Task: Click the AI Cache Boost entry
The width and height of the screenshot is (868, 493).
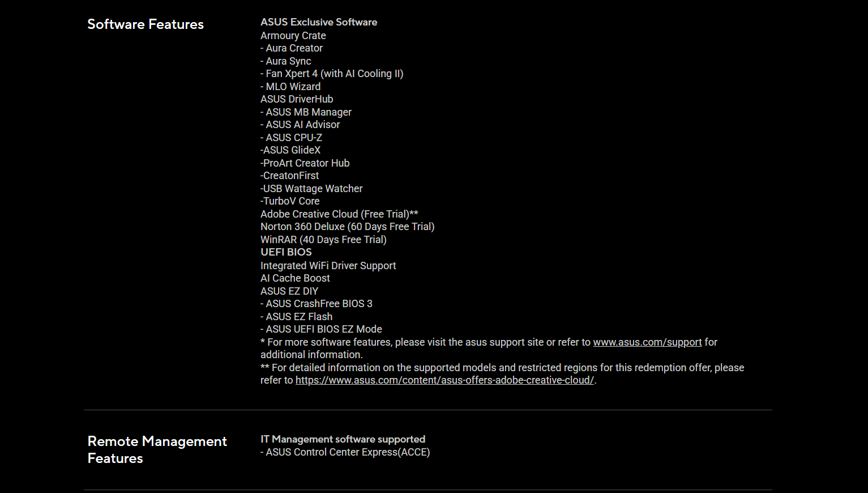Action: point(295,278)
